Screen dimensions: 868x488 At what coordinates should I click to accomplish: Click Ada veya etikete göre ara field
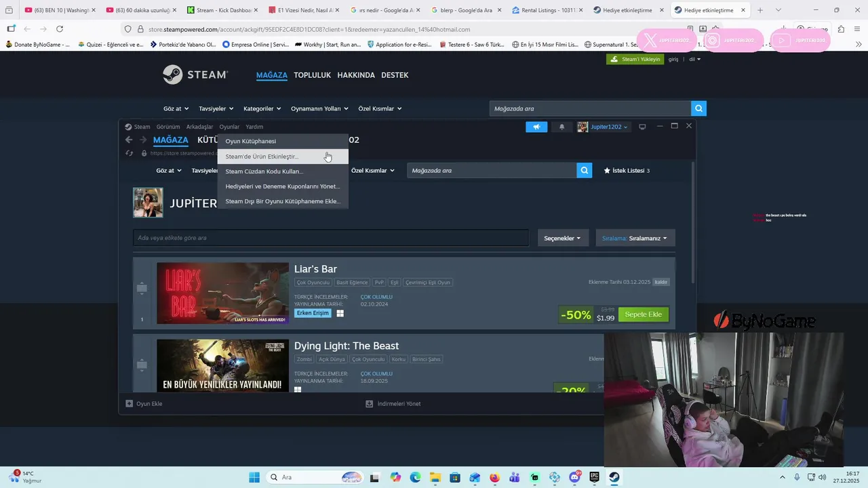click(x=331, y=238)
